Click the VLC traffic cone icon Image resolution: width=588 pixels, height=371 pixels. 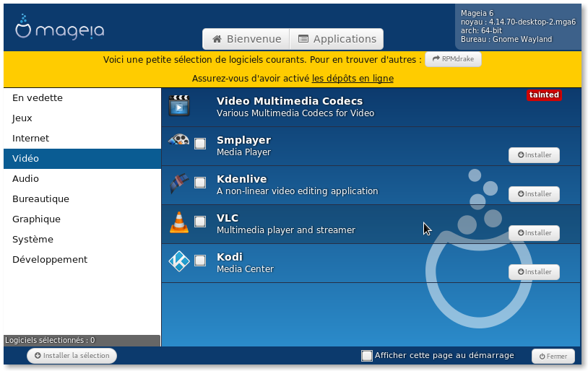tap(179, 222)
